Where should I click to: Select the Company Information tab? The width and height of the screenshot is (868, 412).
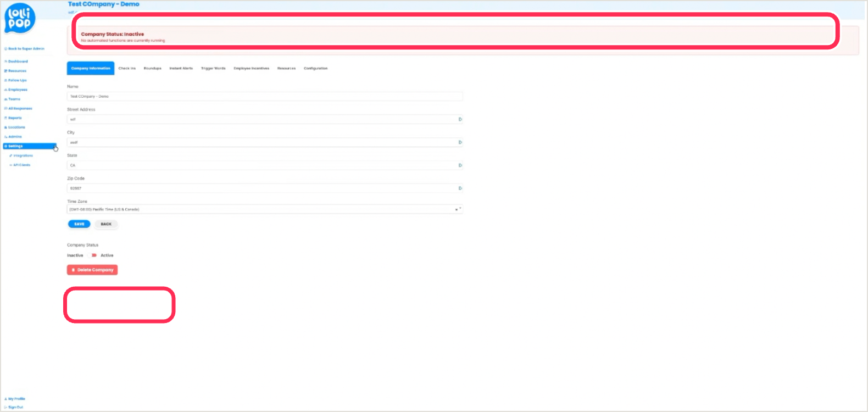tap(91, 68)
